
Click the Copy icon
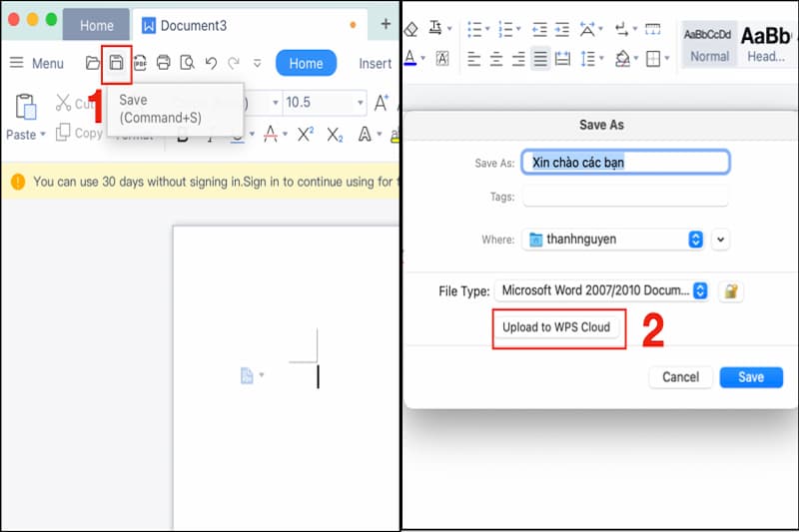[x=63, y=132]
